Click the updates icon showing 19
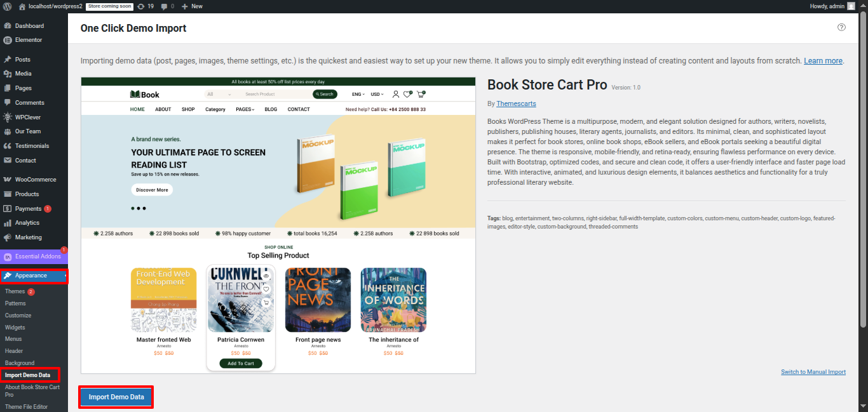868x412 pixels. (x=140, y=6)
